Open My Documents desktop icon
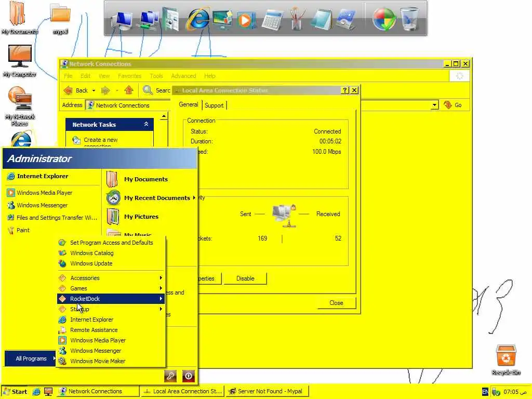Viewport: 532px width, 399px height. pyautogui.click(x=19, y=18)
